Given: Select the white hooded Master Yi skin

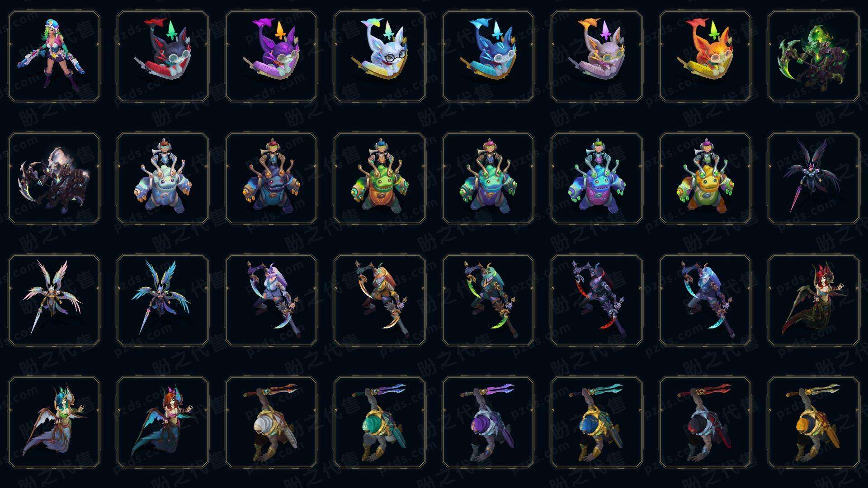Looking at the screenshot, I should point(271,422).
